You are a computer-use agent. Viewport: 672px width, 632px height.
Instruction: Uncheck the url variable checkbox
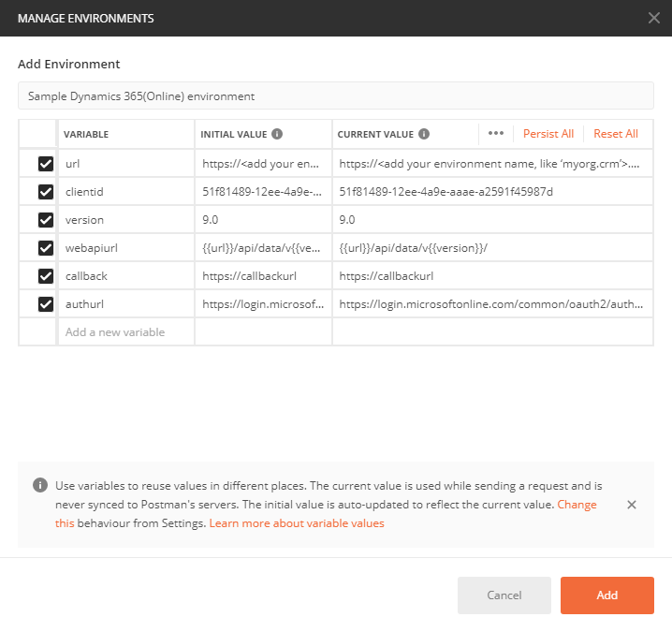click(x=46, y=164)
